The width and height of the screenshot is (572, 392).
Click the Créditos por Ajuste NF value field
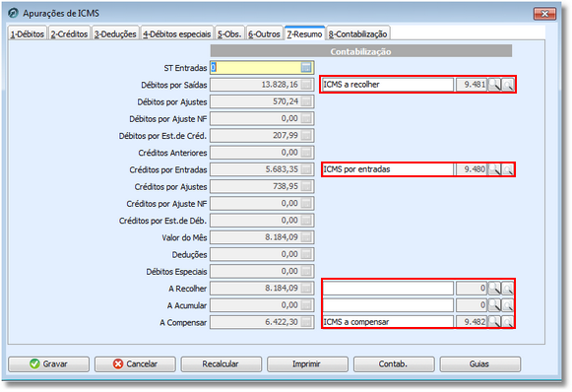coord(262,203)
